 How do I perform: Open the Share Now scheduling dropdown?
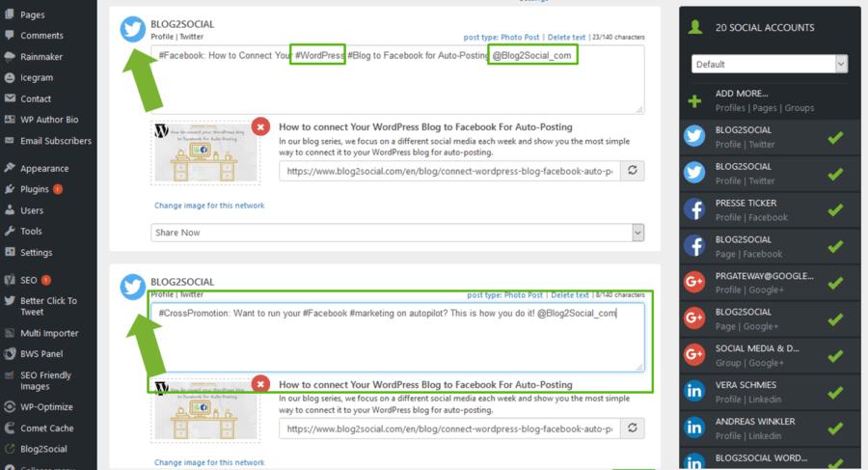[x=397, y=233]
